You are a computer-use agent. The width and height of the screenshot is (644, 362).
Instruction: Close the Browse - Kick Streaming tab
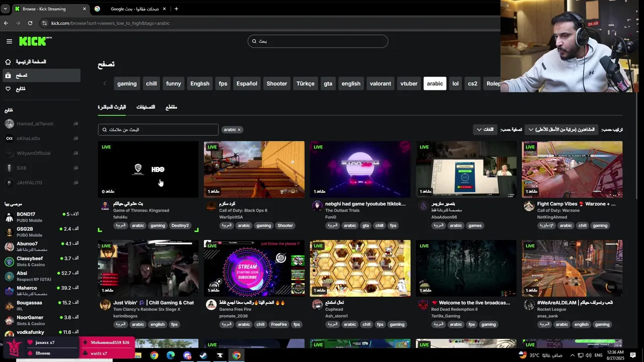pyautogui.click(x=84, y=9)
